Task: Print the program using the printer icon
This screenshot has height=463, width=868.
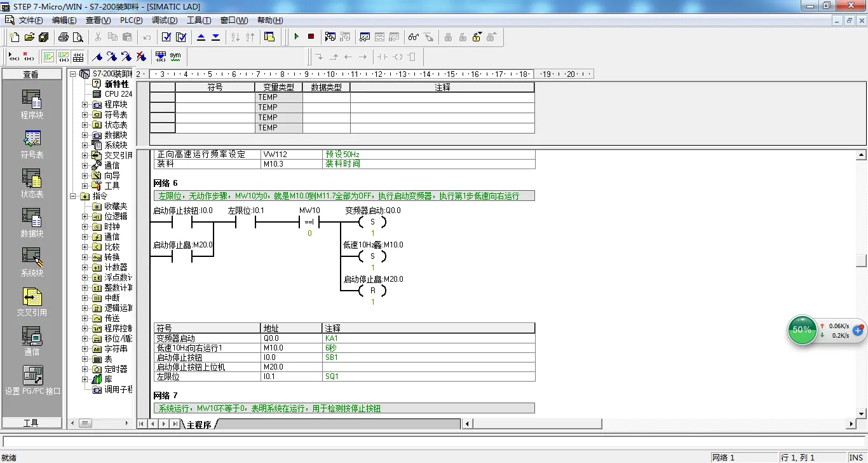Action: pyautogui.click(x=64, y=37)
